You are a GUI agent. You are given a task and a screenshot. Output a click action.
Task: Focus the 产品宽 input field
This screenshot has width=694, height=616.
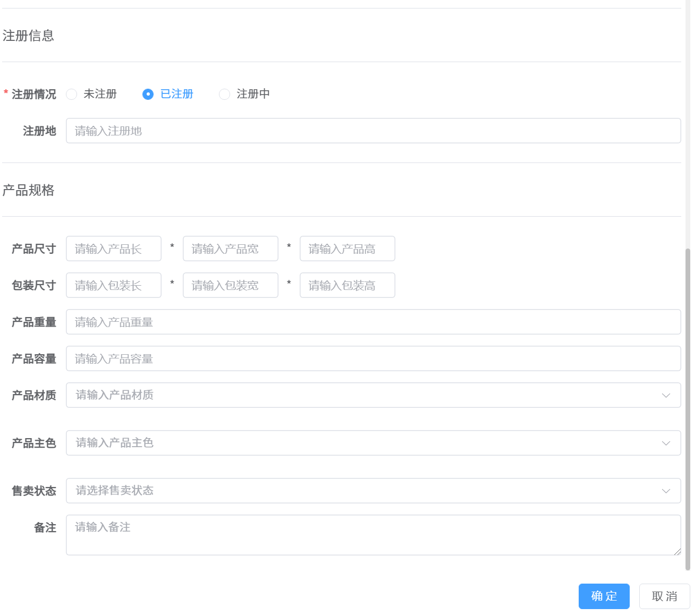[x=230, y=249]
